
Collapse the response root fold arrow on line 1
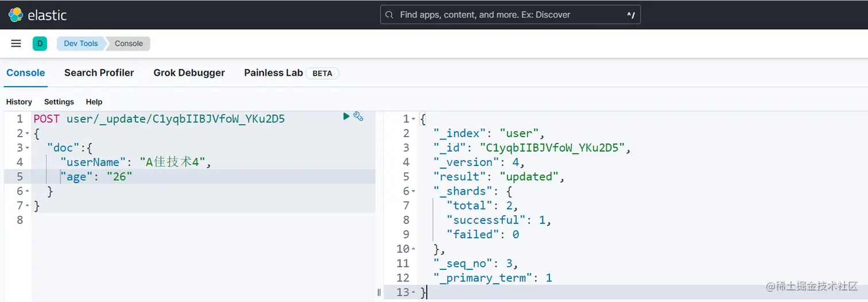(x=413, y=119)
